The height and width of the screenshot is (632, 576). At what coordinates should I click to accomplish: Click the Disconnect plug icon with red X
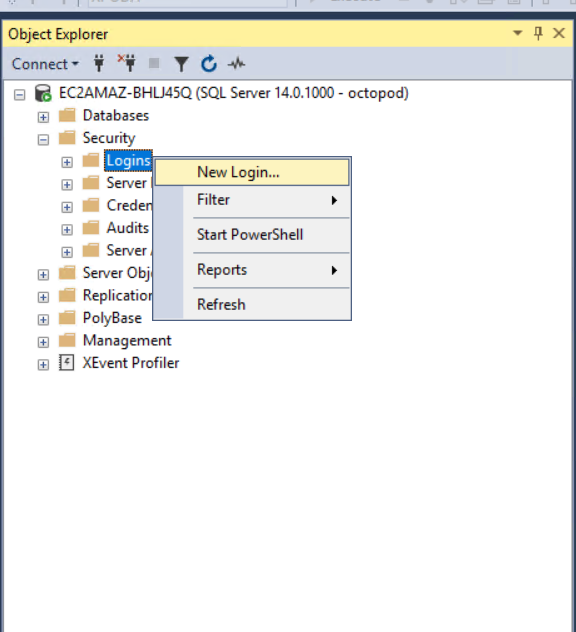click(127, 63)
